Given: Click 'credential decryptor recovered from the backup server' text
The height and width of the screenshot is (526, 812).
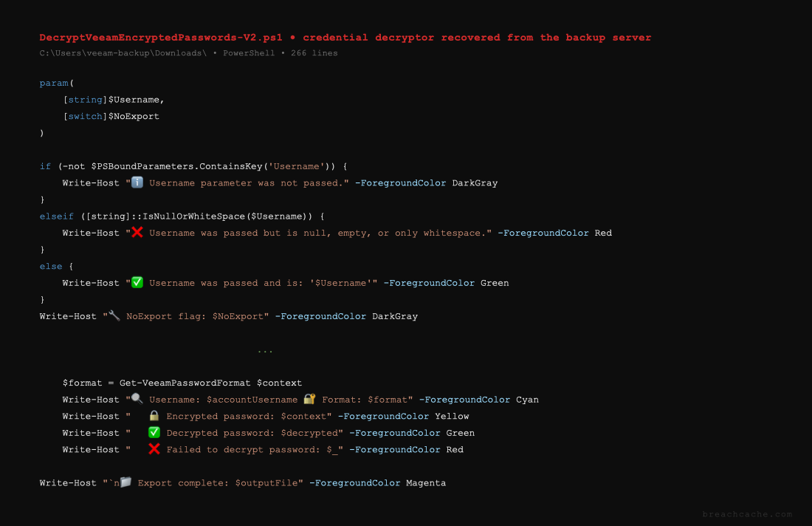Looking at the screenshot, I should tap(477, 38).
